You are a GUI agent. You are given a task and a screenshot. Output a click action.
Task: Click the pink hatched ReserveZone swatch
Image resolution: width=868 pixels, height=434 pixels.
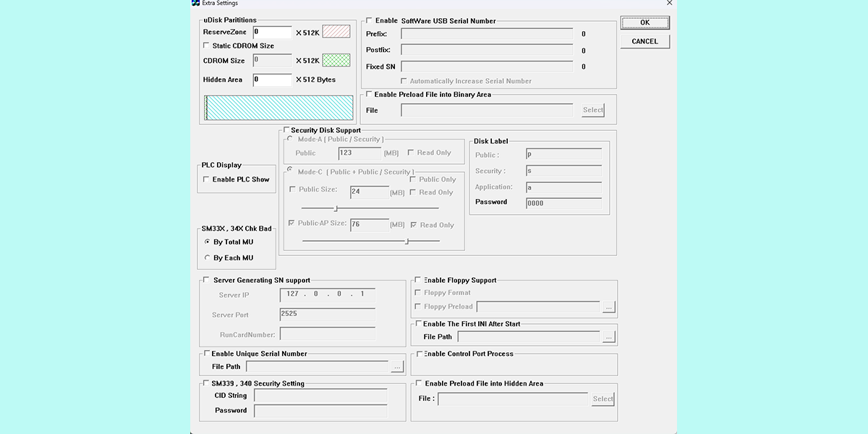click(336, 32)
